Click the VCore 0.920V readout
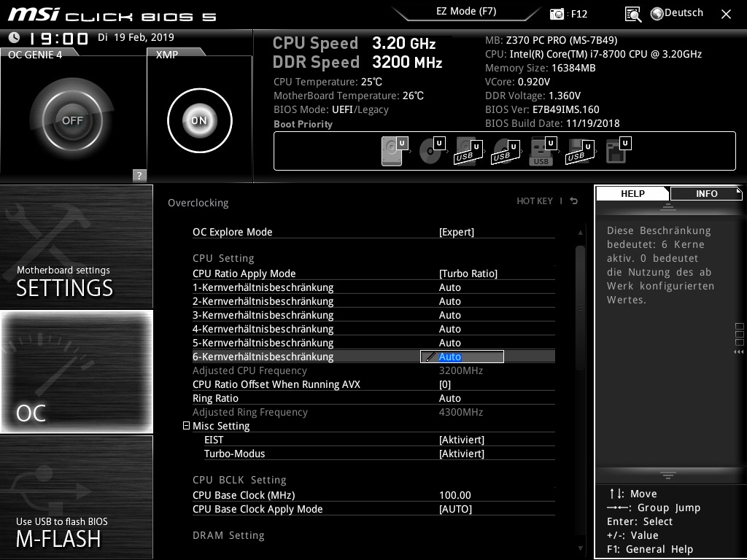The width and height of the screenshot is (747, 560). (x=517, y=82)
